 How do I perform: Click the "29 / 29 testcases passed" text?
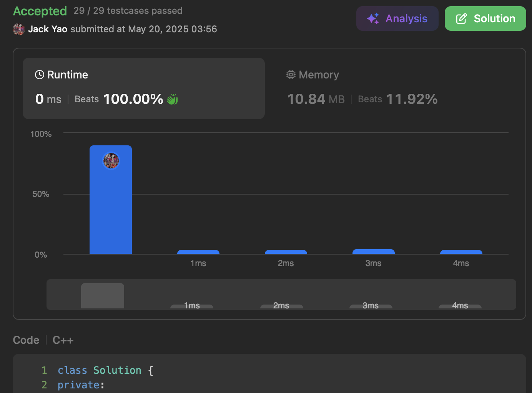coord(128,11)
